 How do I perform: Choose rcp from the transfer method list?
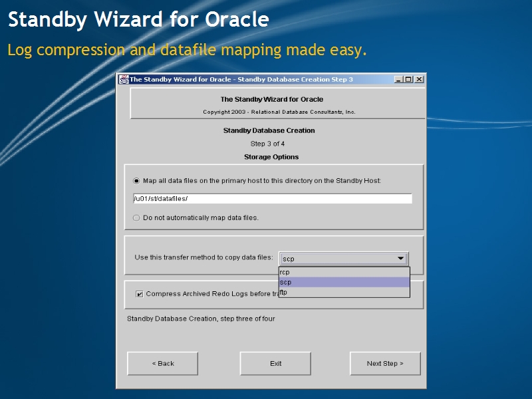pos(344,272)
